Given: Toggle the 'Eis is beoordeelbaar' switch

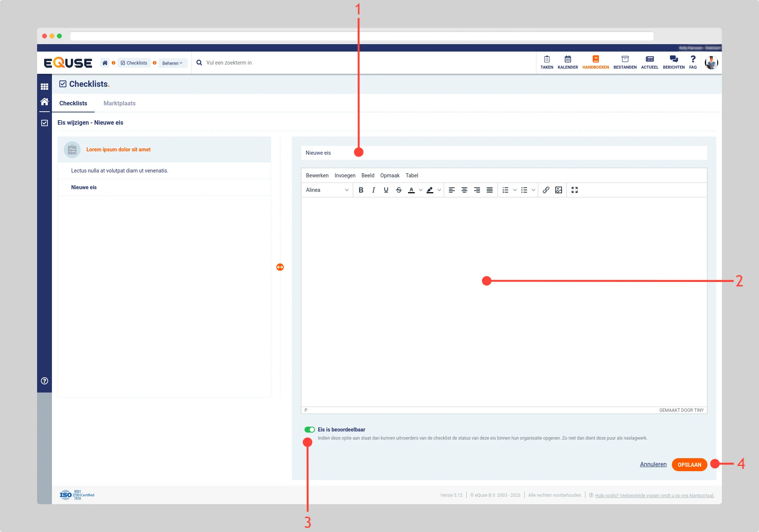Looking at the screenshot, I should tap(309, 430).
